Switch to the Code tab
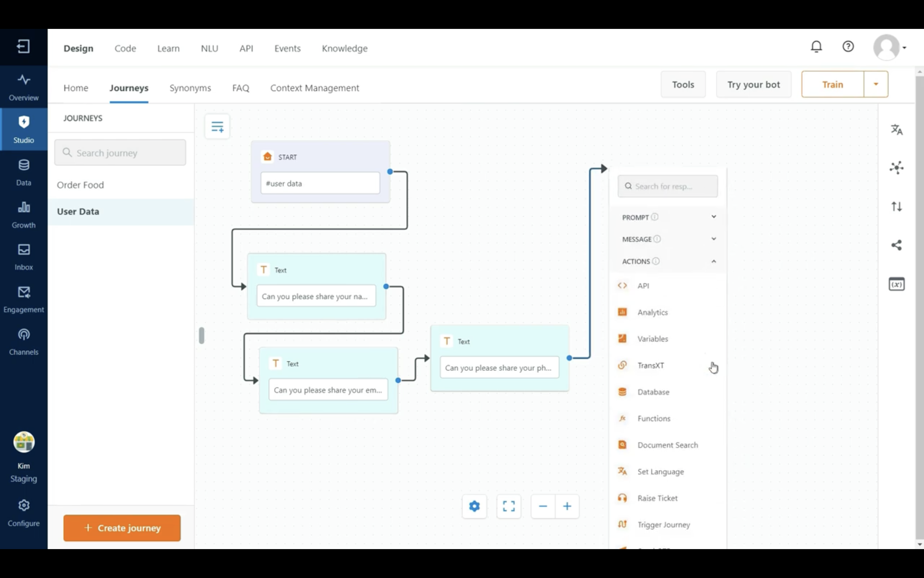 125,48
